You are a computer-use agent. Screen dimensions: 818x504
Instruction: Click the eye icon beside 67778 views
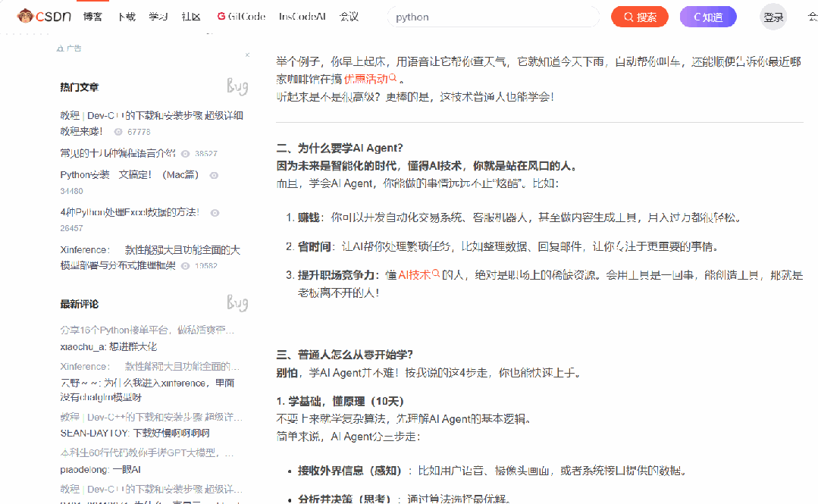pos(120,132)
